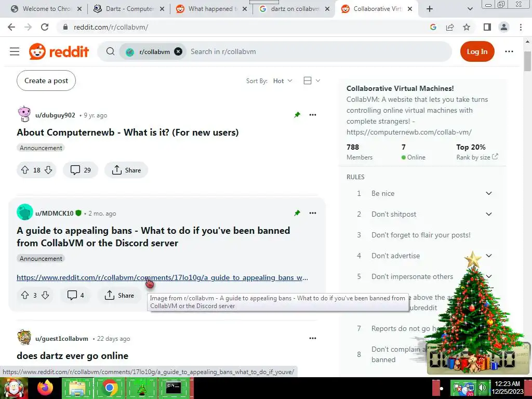Open a new Chrome tab
This screenshot has height=399, width=532.
point(430,9)
